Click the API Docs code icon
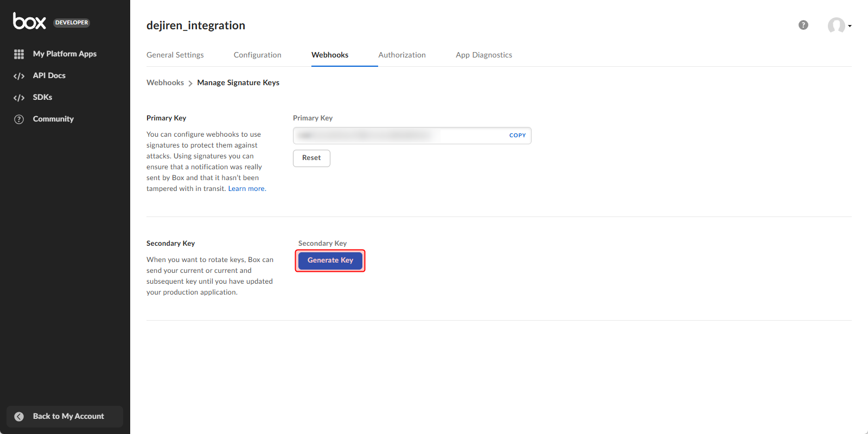The height and width of the screenshot is (434, 868). [x=19, y=76]
